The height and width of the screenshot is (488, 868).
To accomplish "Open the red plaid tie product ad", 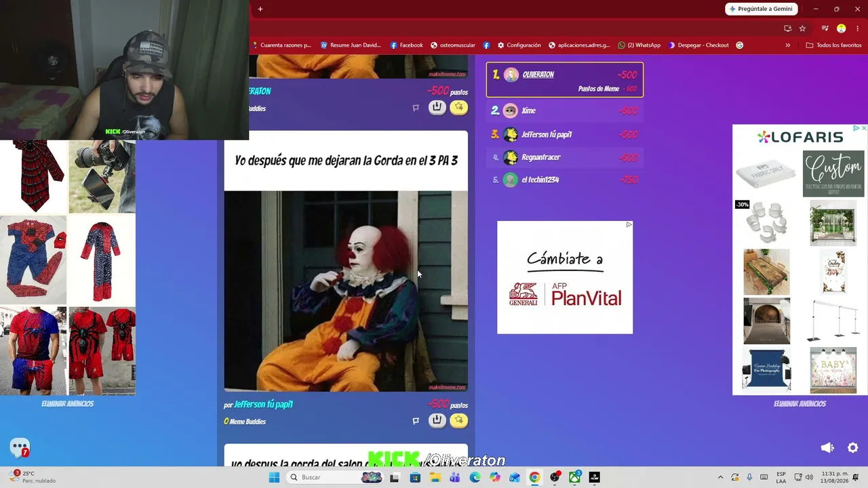I will 33,176.
